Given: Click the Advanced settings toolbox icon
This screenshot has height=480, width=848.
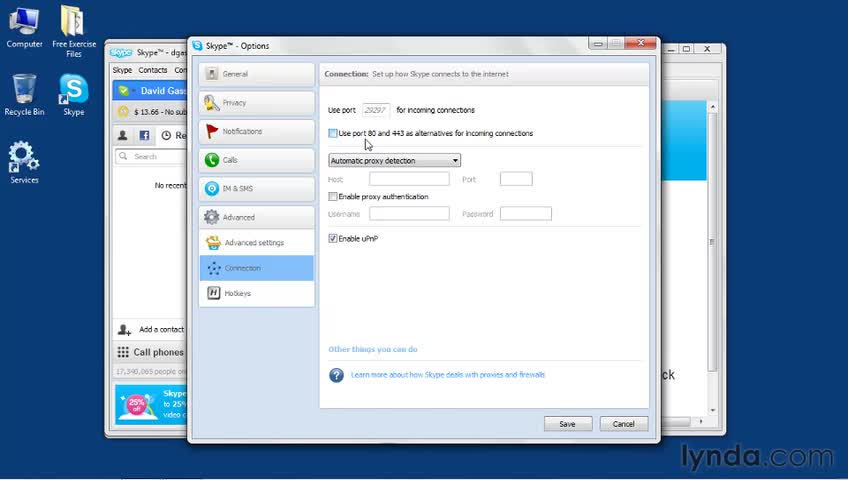Looking at the screenshot, I should (x=214, y=243).
